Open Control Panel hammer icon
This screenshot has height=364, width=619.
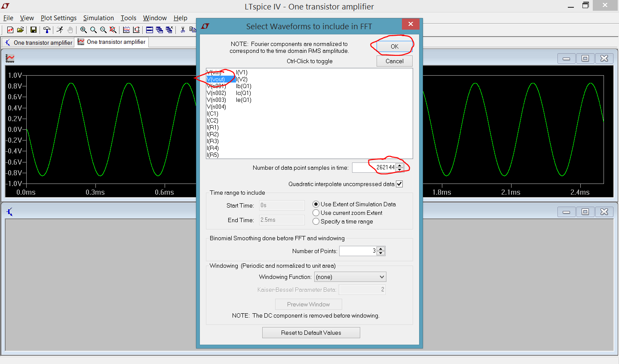coord(46,30)
